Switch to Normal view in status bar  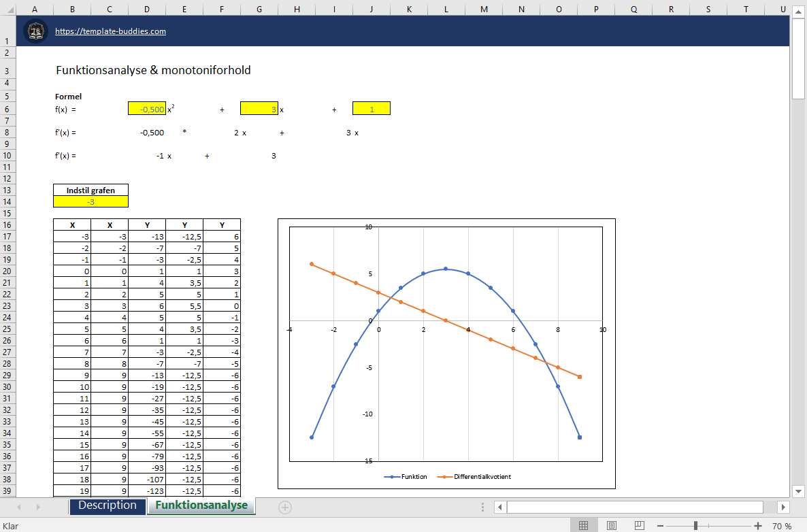pyautogui.click(x=583, y=525)
